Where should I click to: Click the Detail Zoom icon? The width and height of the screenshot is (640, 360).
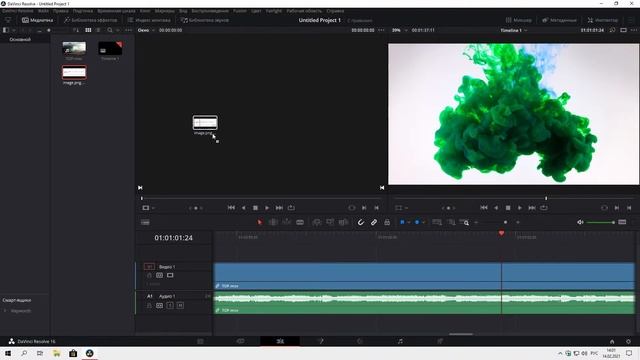(451, 222)
